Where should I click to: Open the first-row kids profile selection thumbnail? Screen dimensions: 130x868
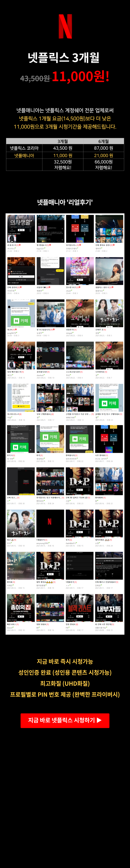[x=80, y=229]
